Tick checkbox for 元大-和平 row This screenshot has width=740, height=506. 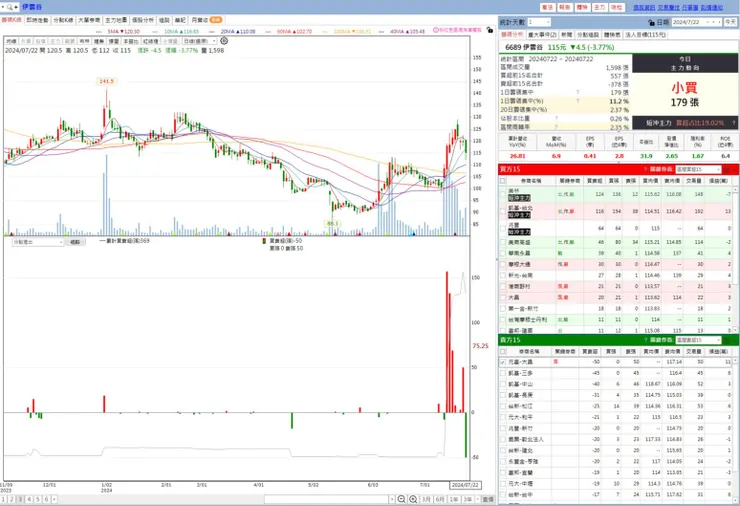coord(503,417)
